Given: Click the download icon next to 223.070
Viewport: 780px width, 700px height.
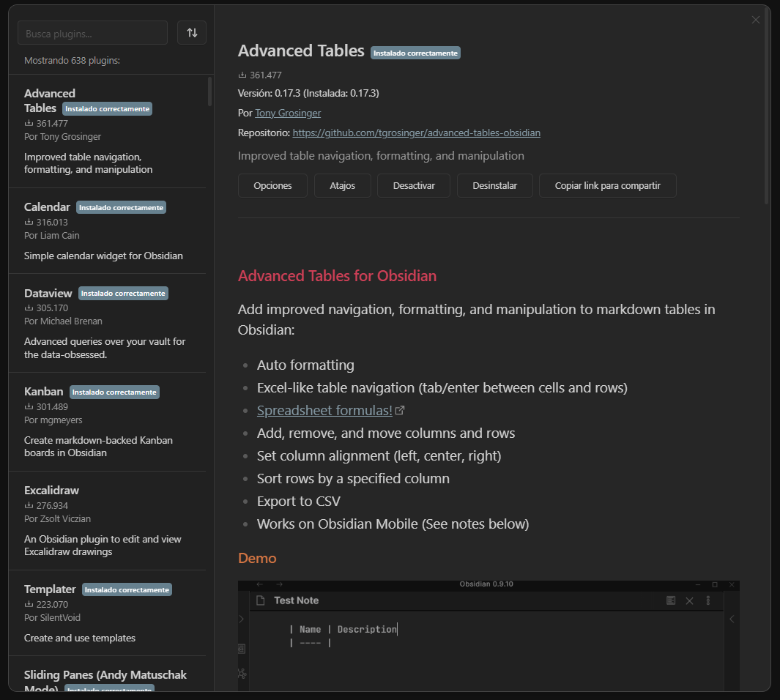Looking at the screenshot, I should tap(29, 604).
